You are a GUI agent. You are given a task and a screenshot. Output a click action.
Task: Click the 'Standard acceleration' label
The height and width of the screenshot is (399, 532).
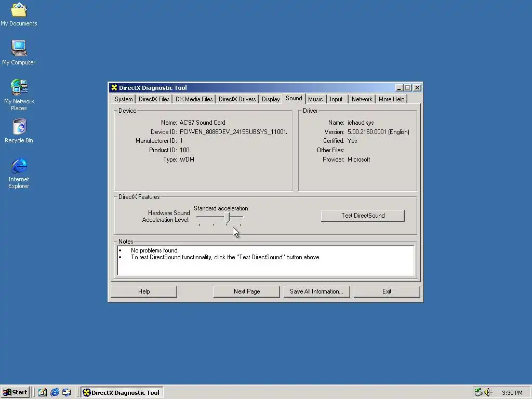click(221, 208)
